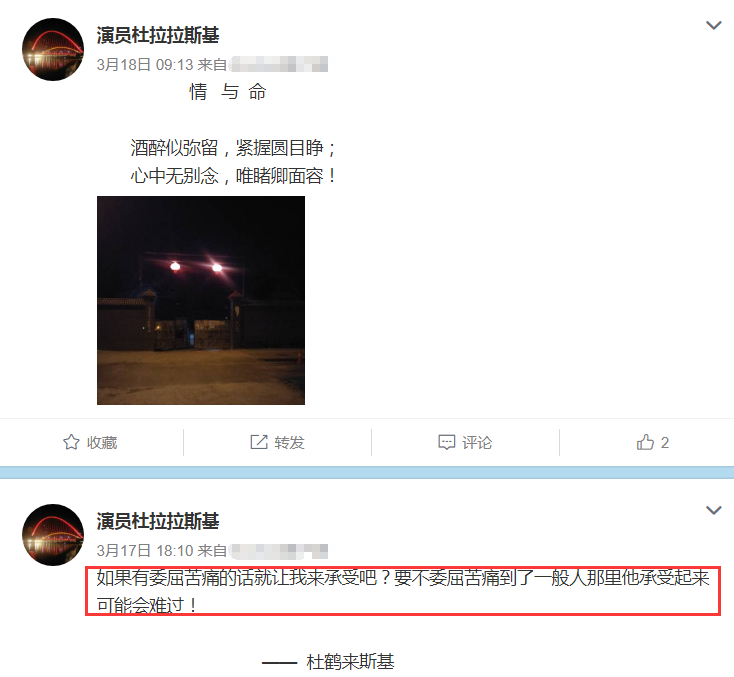This screenshot has width=734, height=677.
Task: Open 演员杜拉拉斯基 username in second post
Action: point(158,521)
